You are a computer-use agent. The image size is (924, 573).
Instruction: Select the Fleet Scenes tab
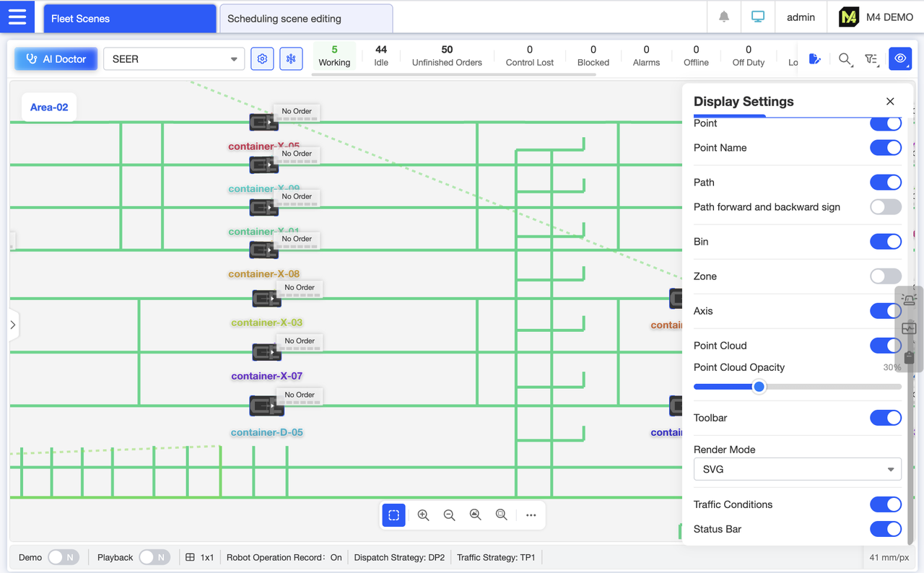click(x=129, y=18)
